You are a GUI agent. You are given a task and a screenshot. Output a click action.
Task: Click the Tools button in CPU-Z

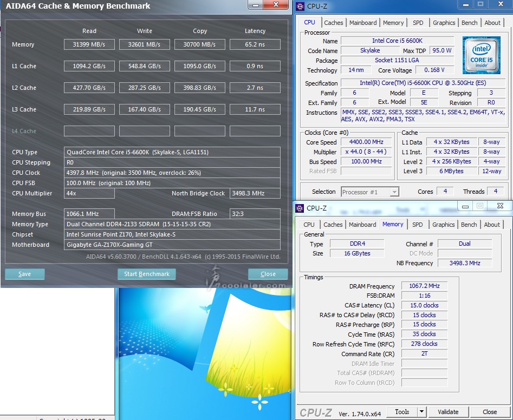pyautogui.click(x=402, y=412)
